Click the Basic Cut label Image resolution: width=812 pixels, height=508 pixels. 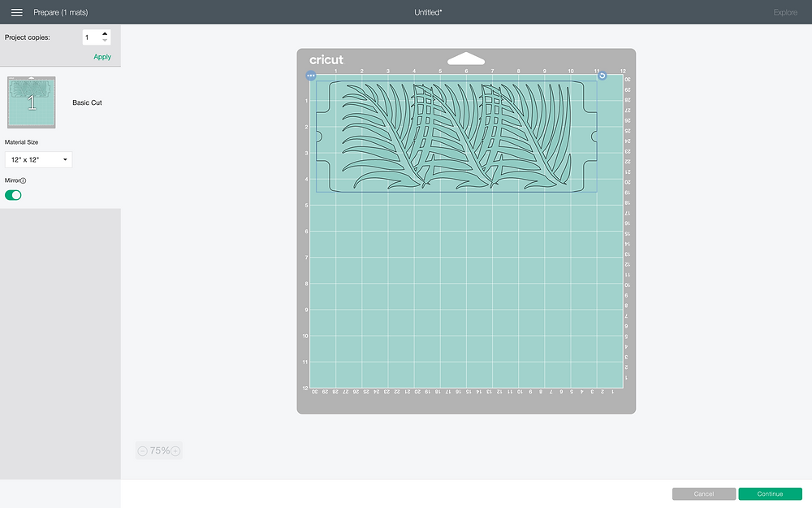click(x=87, y=102)
